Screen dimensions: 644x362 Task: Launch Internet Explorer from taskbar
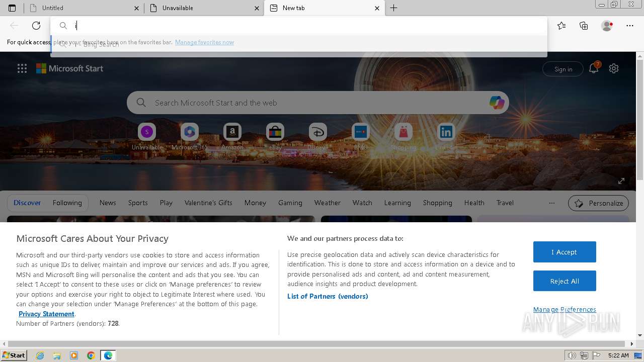[40, 355]
